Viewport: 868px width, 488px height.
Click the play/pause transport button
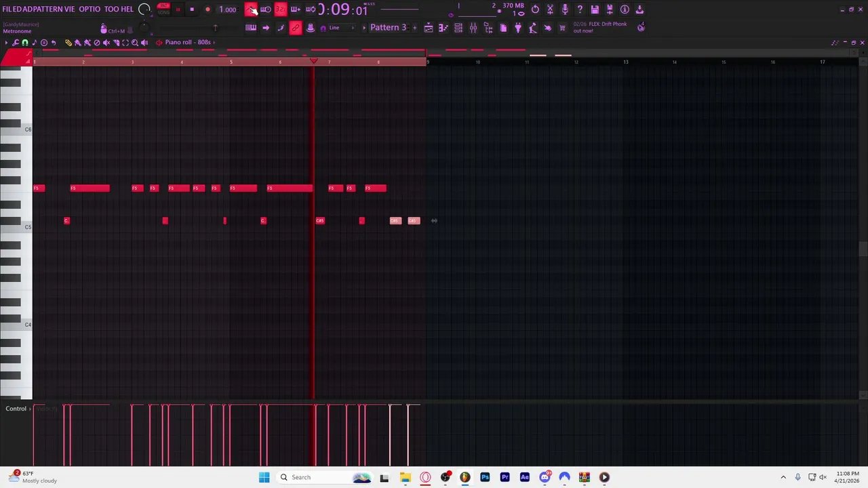pos(178,9)
